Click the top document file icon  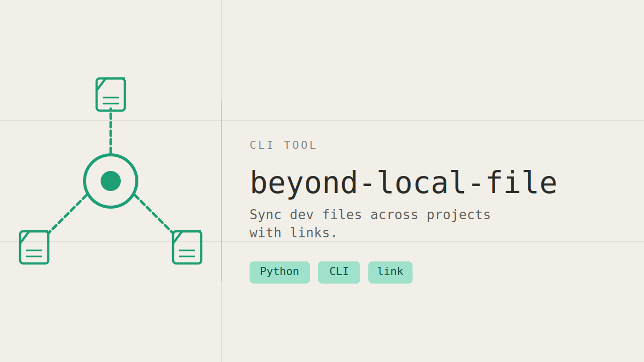pyautogui.click(x=111, y=95)
